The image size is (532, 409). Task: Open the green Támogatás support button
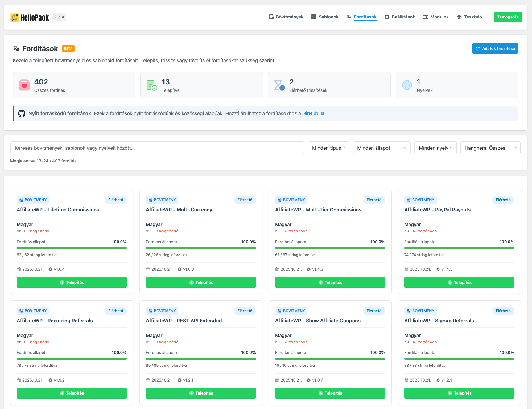(x=508, y=17)
